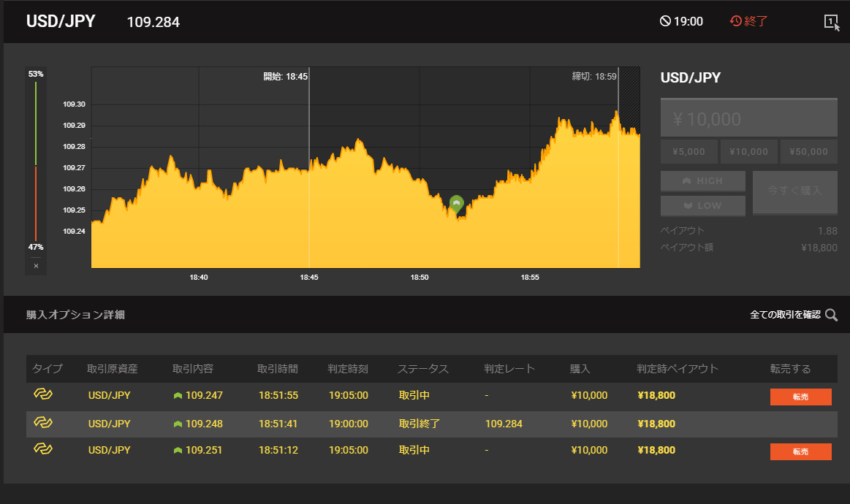Choose the ¥10,000 preset amount
The height and width of the screenshot is (504, 850).
coord(748,152)
